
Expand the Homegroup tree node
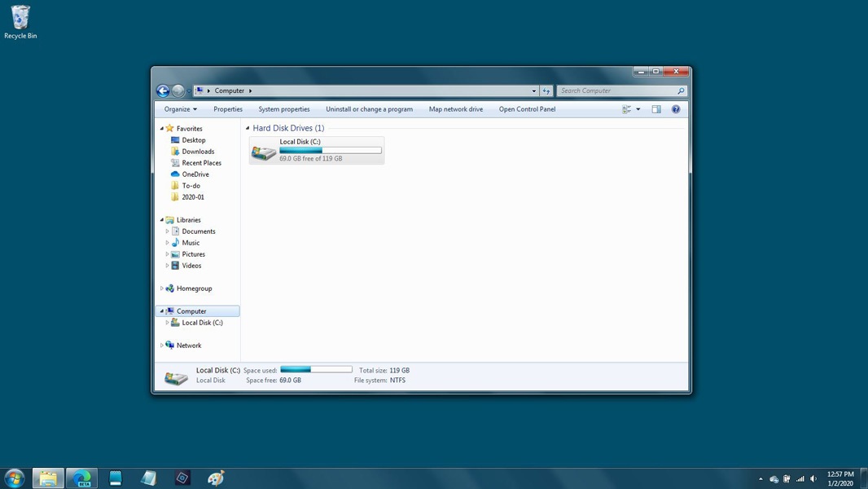(162, 289)
